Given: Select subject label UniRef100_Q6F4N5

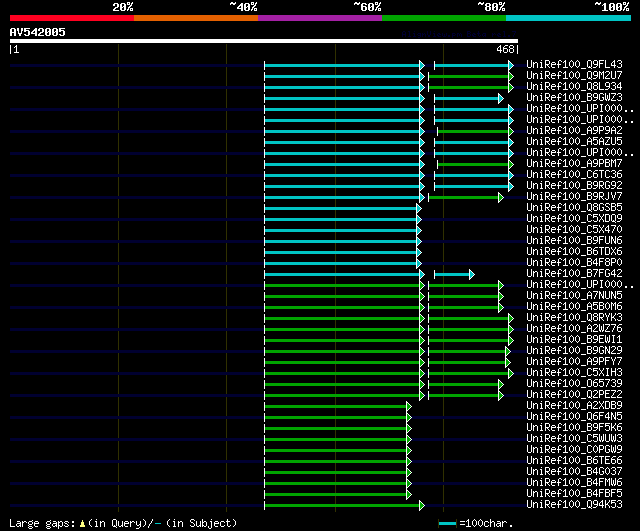Looking at the screenshot, I should click(x=574, y=417).
